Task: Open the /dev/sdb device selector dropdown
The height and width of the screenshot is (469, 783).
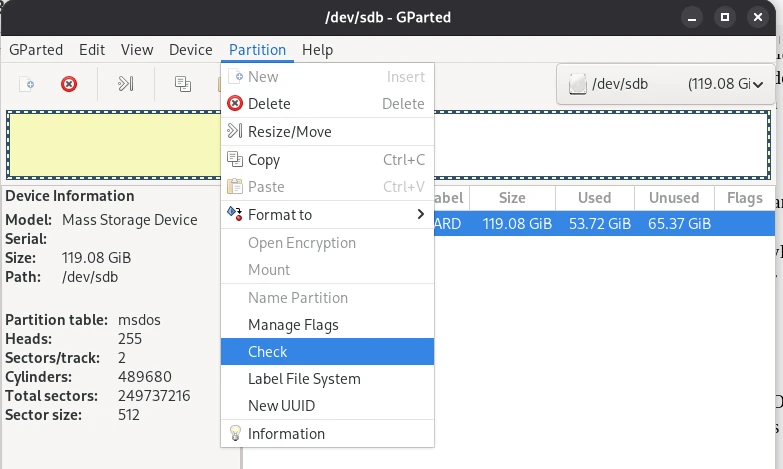Action: point(667,84)
